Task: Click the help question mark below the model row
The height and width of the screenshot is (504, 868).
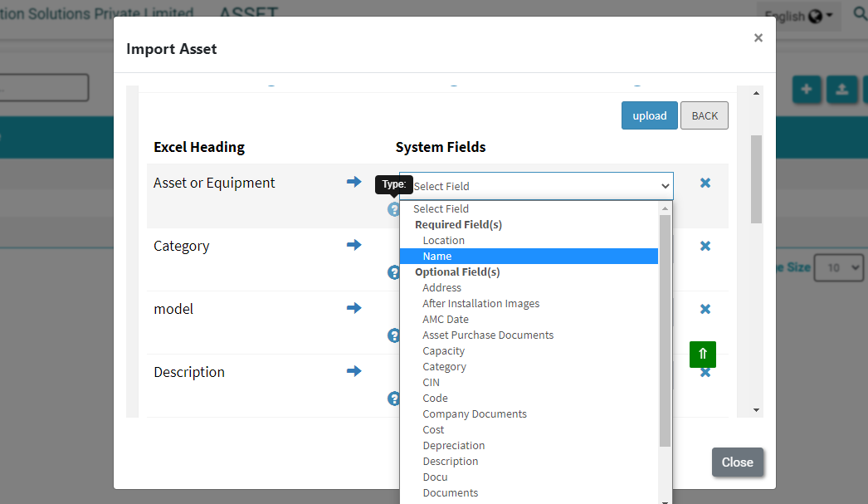Action: pyautogui.click(x=393, y=335)
